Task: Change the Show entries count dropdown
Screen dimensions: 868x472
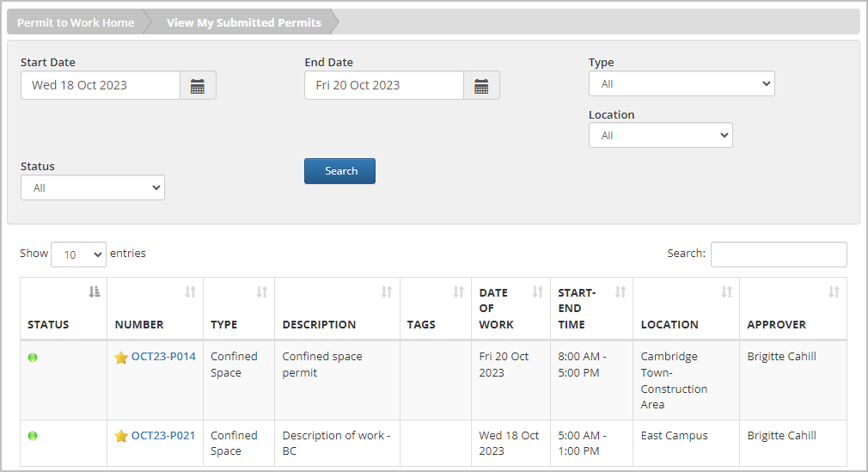Action: pyautogui.click(x=78, y=254)
